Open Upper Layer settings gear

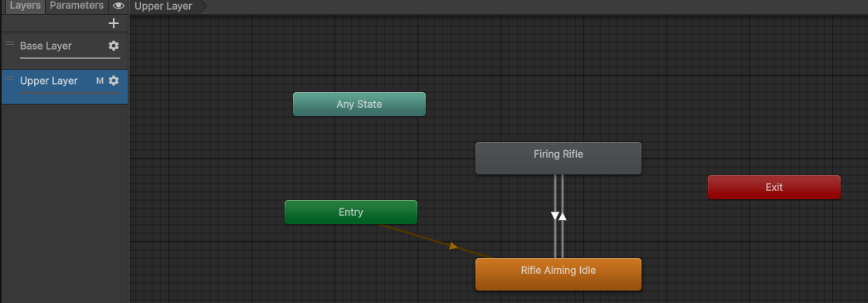[114, 81]
